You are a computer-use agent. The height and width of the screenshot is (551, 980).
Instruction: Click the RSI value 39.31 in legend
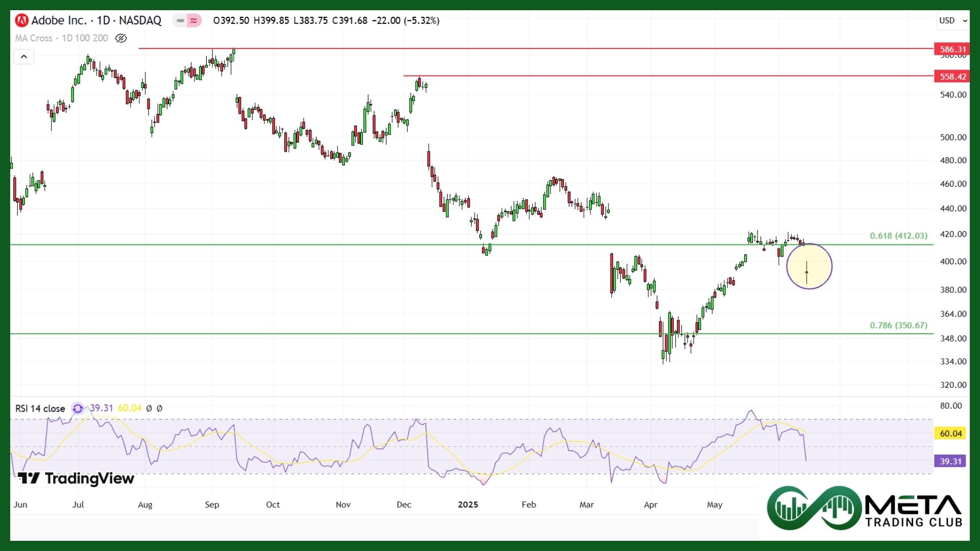102,408
